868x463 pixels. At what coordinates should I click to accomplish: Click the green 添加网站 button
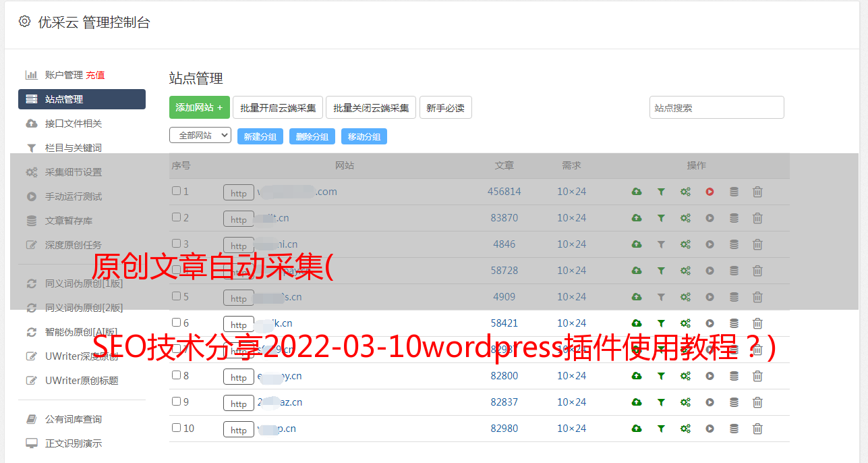click(199, 107)
